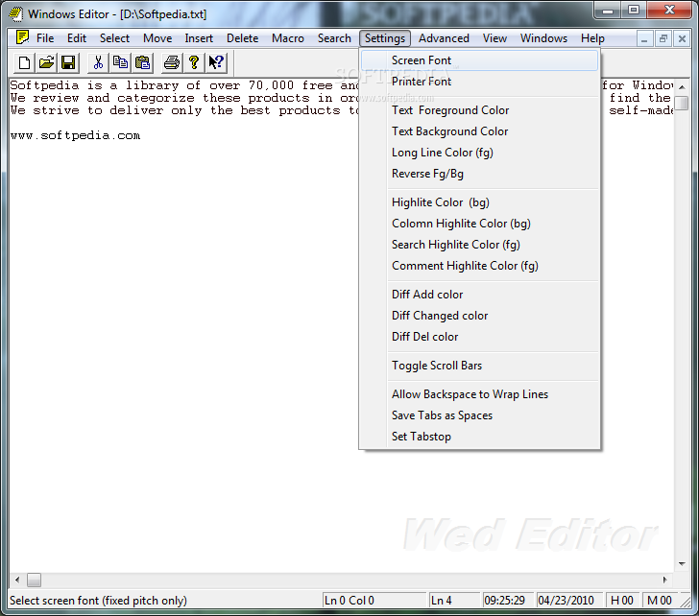Choose Screen Font from Settings menu
Viewport: 699px width, 616px height.
(479, 60)
